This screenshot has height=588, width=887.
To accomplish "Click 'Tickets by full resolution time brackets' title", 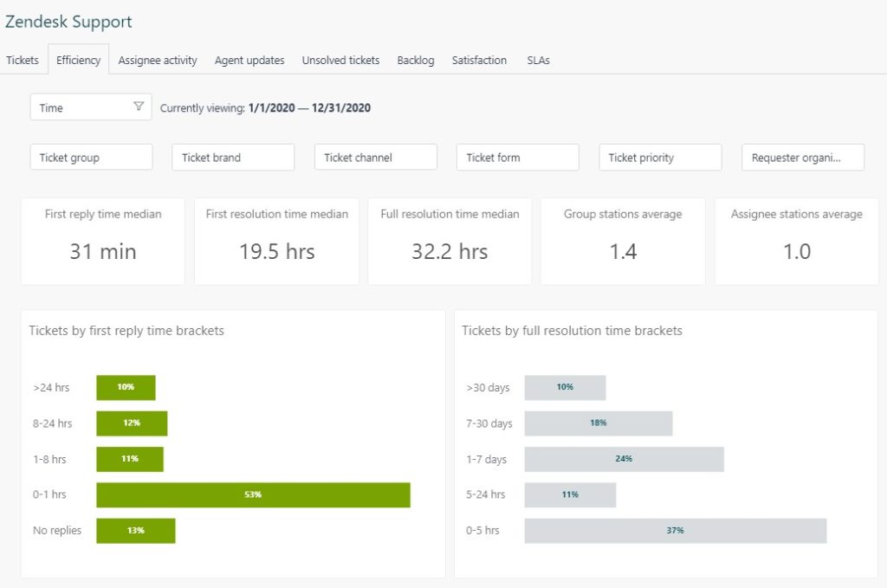I will click(572, 330).
